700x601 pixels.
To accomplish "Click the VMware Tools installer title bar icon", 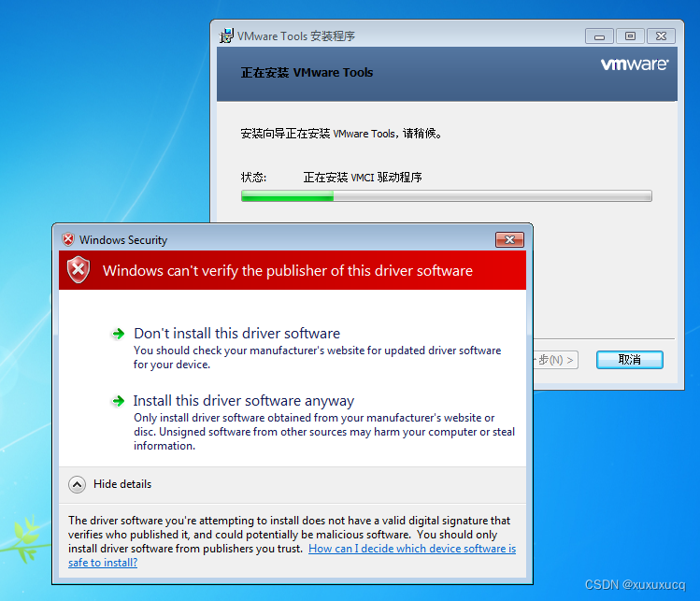I will click(x=226, y=36).
